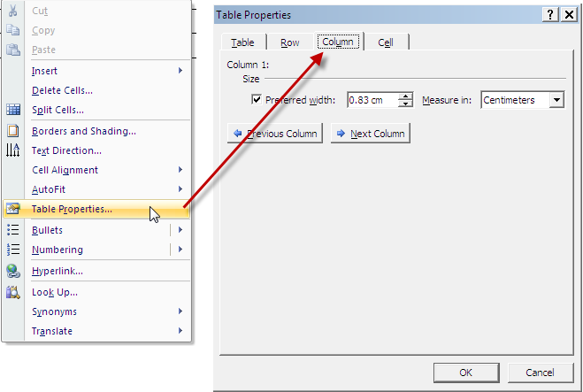This screenshot has width=583, height=392.
Task: Choose Delete Cells from context menu
Action: [x=62, y=90]
